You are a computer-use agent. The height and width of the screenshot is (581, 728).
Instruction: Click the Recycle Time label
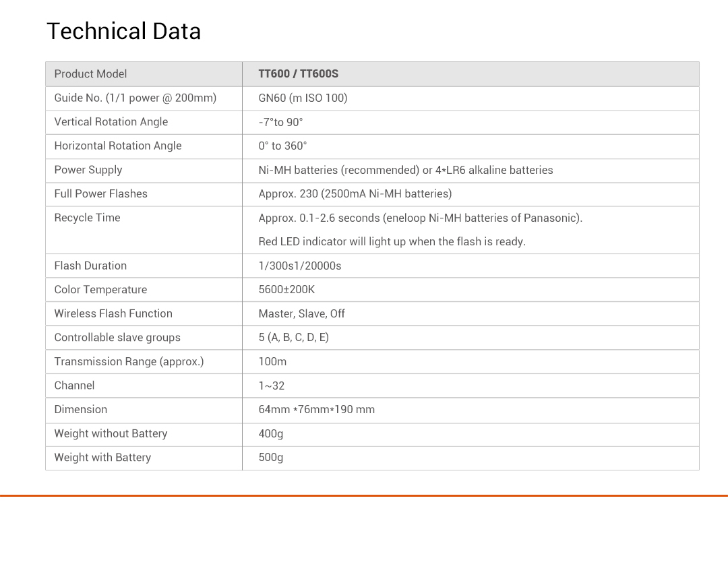click(88, 218)
